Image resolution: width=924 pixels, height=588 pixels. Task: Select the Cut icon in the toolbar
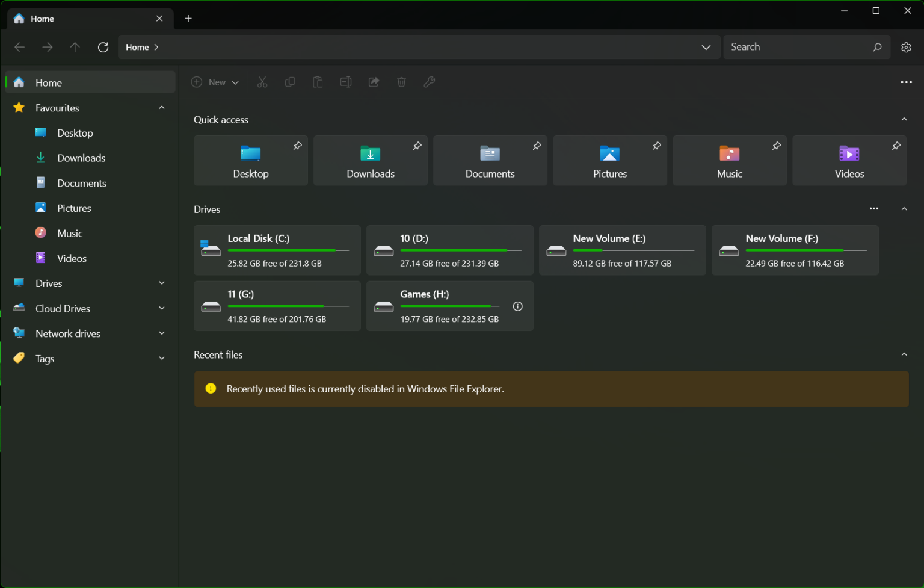coord(262,82)
